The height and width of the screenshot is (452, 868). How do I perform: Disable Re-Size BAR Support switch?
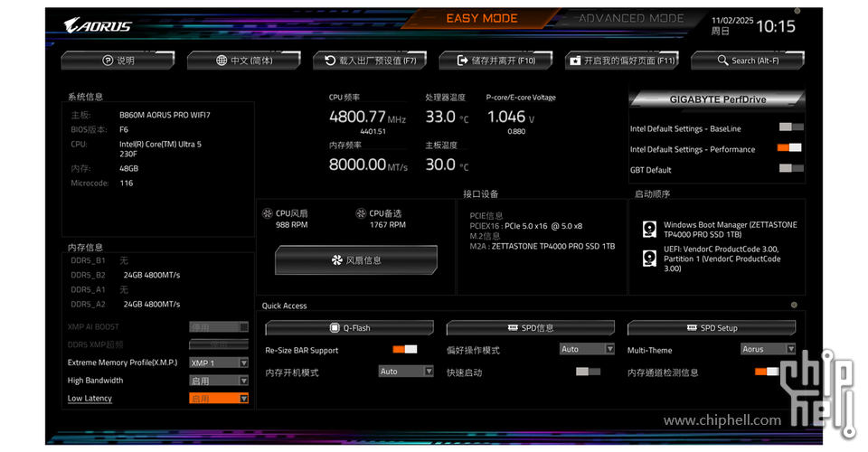click(x=404, y=350)
